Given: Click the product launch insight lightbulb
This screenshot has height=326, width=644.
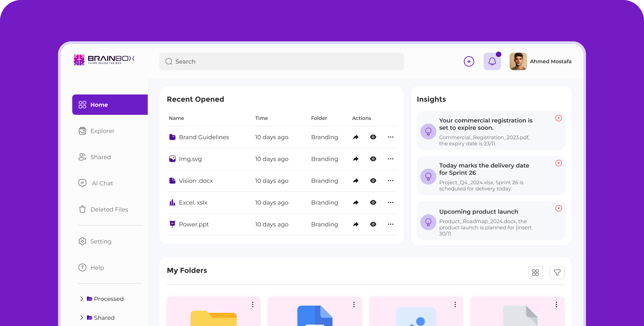Looking at the screenshot, I should tap(428, 222).
